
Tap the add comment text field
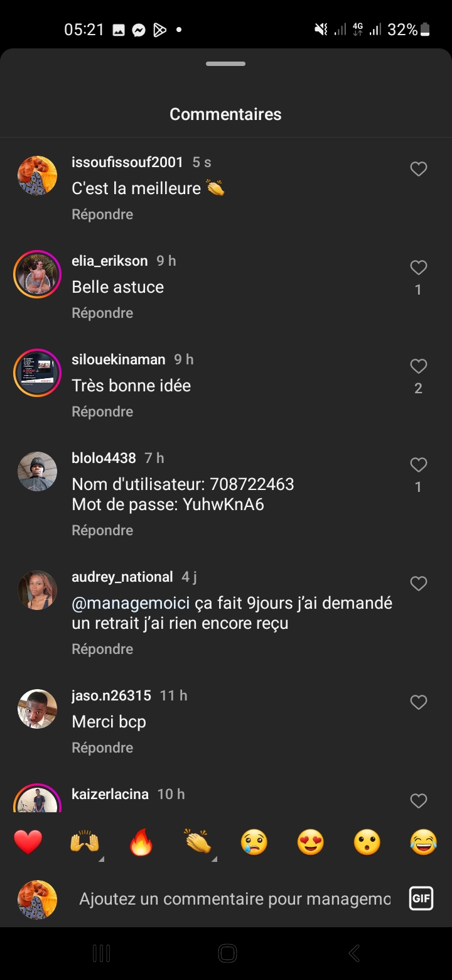pos(235,899)
